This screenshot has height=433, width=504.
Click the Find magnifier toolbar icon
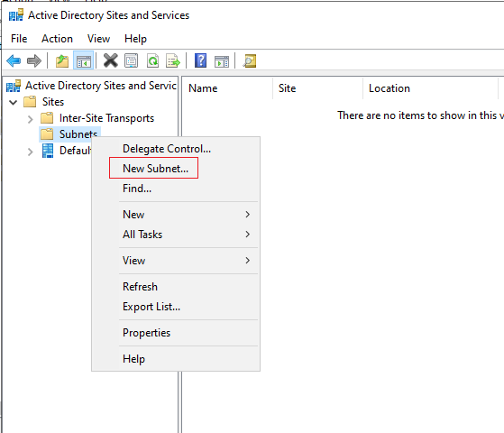[x=250, y=60]
